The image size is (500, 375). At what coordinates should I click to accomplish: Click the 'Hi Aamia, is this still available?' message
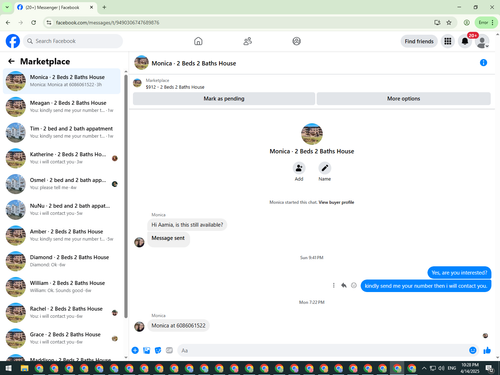187,225
